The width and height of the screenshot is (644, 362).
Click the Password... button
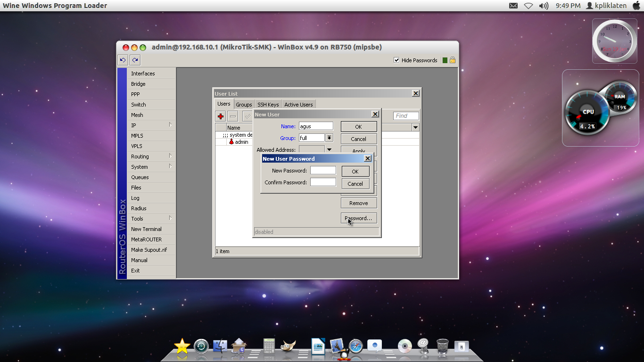pyautogui.click(x=359, y=218)
